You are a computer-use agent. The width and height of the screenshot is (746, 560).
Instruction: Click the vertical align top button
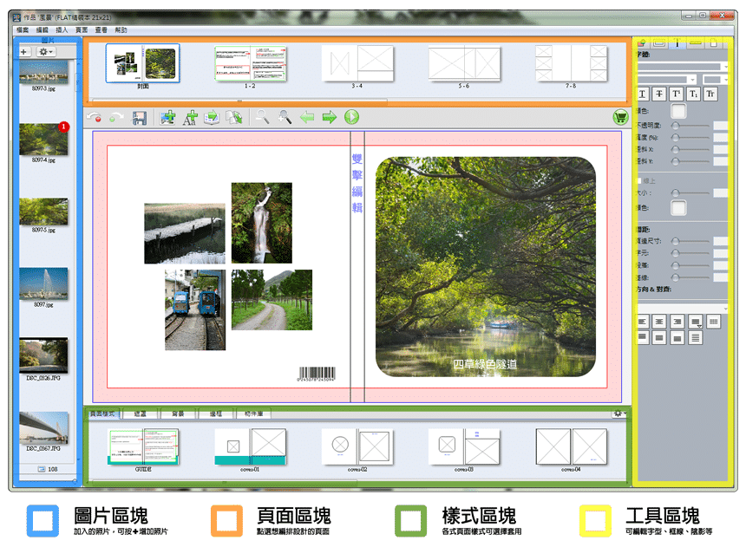pyautogui.click(x=642, y=338)
